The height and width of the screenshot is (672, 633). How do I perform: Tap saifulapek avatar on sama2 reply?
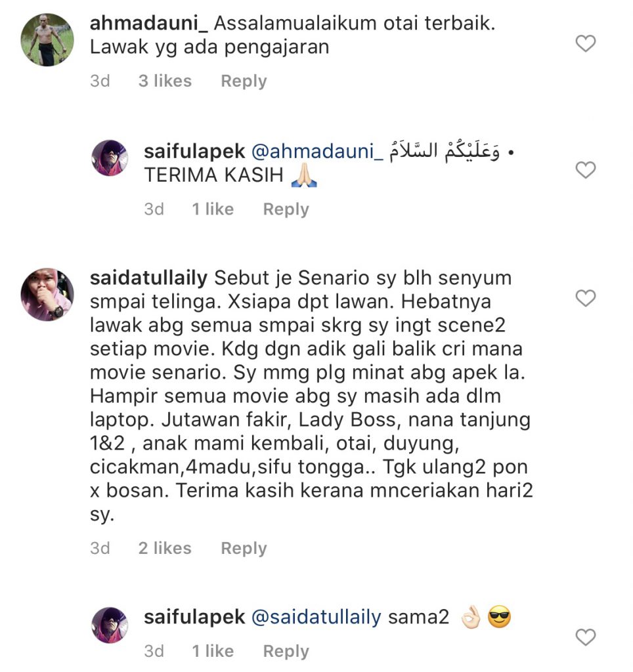click(110, 625)
